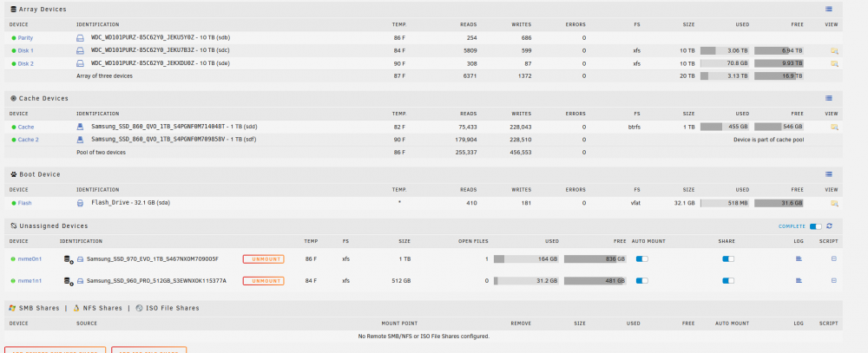868x353 pixels.
Task: Click the list icon in Cache Devices header
Action: tap(829, 98)
